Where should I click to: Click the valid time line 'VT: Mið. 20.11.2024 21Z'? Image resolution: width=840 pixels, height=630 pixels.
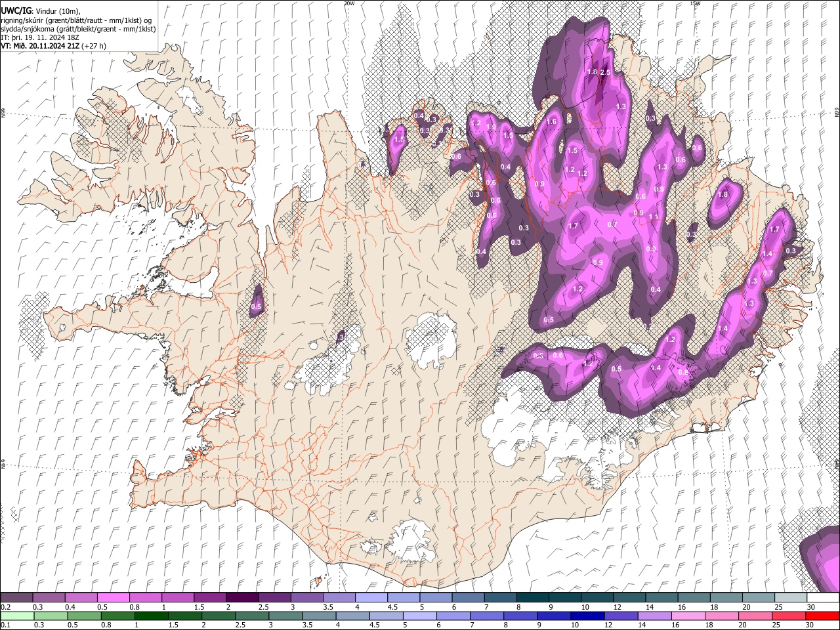coord(41,46)
